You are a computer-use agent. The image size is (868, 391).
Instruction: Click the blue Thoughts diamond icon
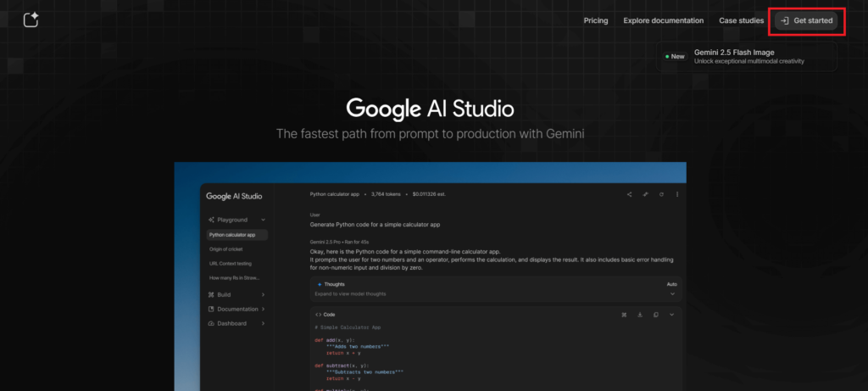(x=320, y=284)
